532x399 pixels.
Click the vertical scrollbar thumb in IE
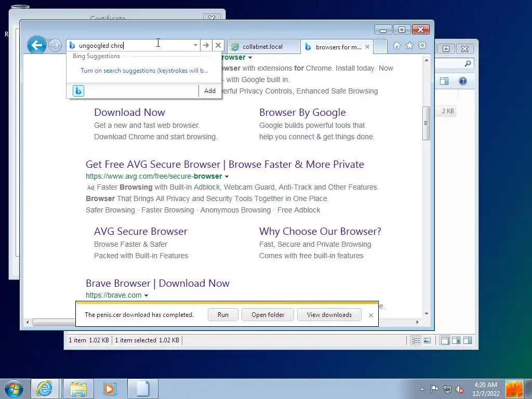(x=426, y=123)
